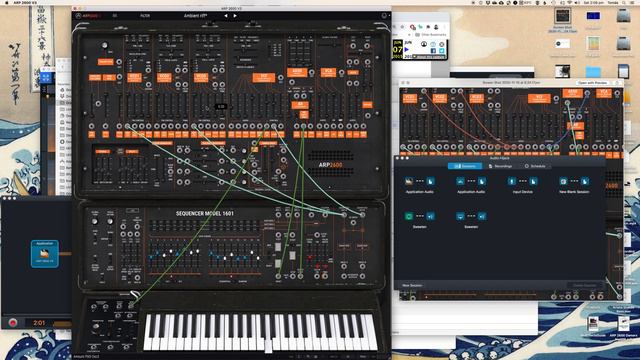Image resolution: width=640 pixels, height=360 pixels.
Task: Click New Session button in Audio Hijack
Action: [412, 285]
